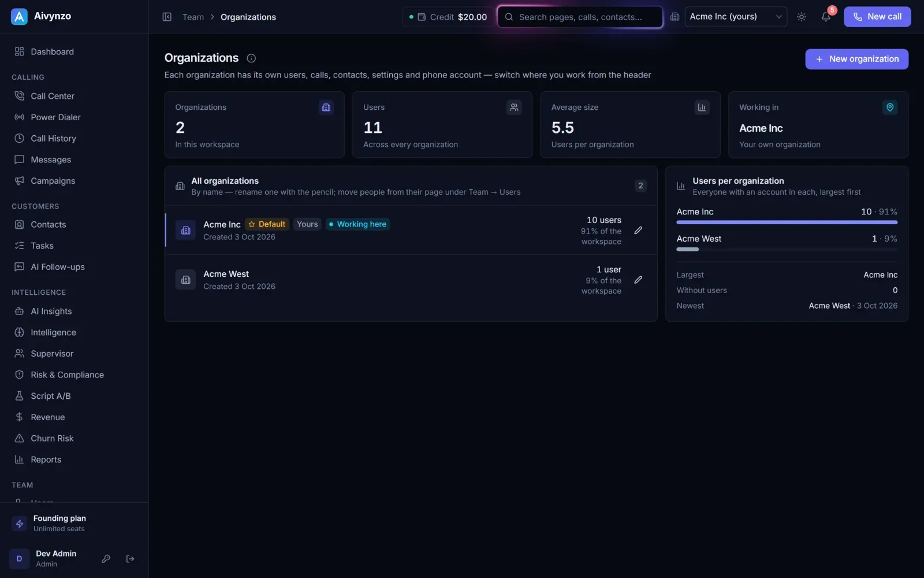
Task: Click the log out icon near Dev Admin
Action: click(131, 558)
